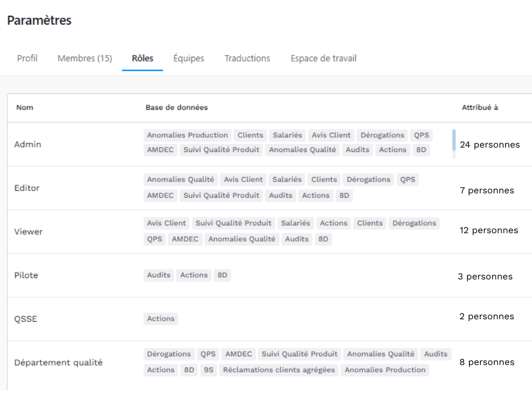This screenshot has height=399, width=532.
Task: Click Département qualité's AMDEC tag
Action: [238, 354]
